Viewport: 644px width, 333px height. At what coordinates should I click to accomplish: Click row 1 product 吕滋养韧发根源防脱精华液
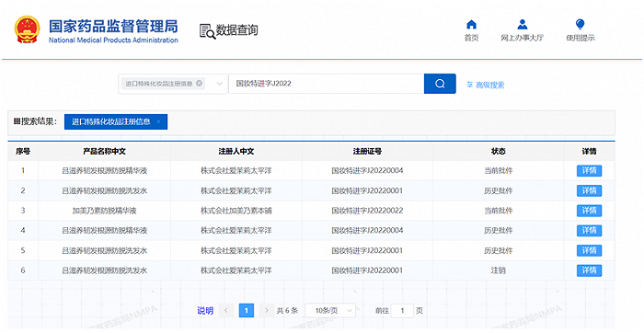(104, 171)
